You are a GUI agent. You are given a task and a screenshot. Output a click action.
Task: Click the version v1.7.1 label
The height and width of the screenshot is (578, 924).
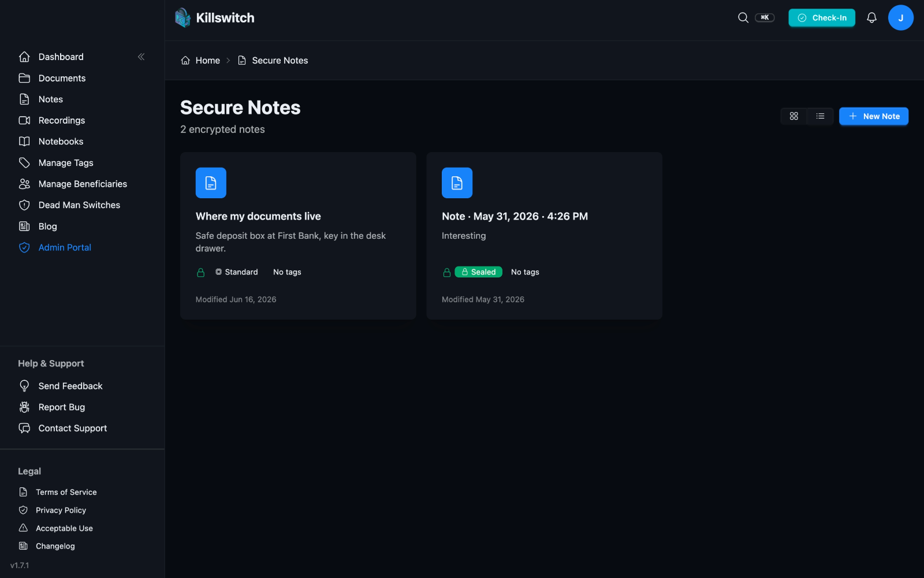click(x=20, y=565)
